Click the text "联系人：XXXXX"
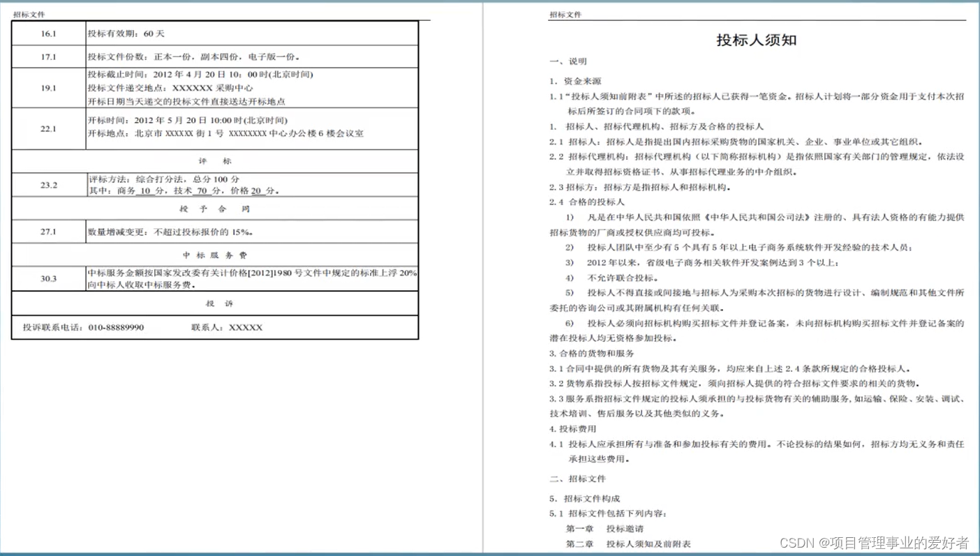980x556 pixels. coord(227,327)
